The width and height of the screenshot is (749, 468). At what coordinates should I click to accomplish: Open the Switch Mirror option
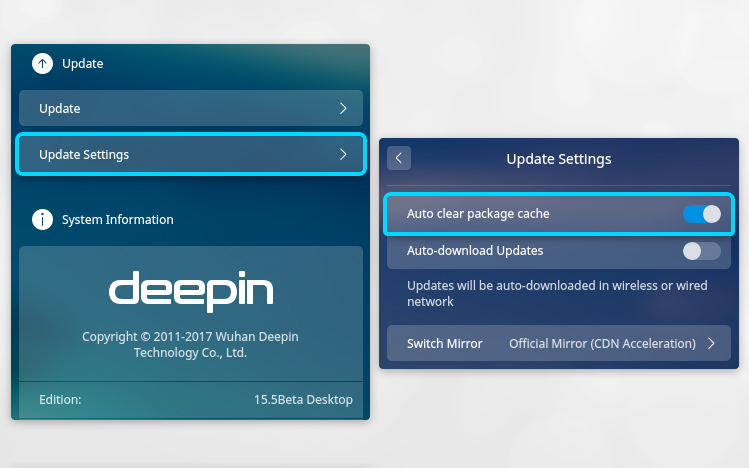559,343
